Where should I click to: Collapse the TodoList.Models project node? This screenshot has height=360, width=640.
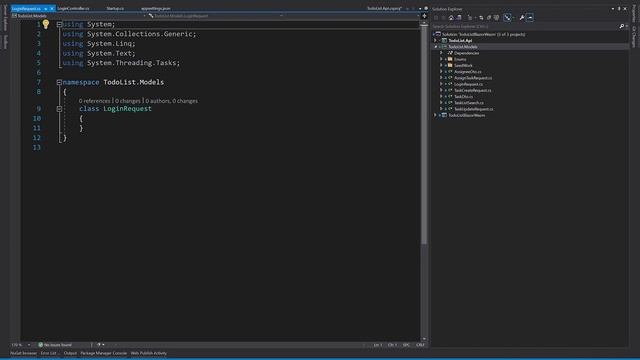435,47
